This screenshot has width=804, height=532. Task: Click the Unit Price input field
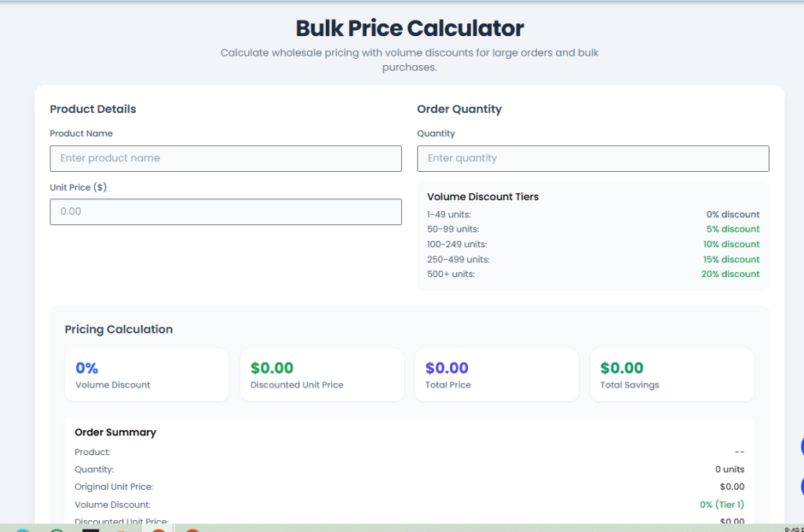tap(225, 211)
